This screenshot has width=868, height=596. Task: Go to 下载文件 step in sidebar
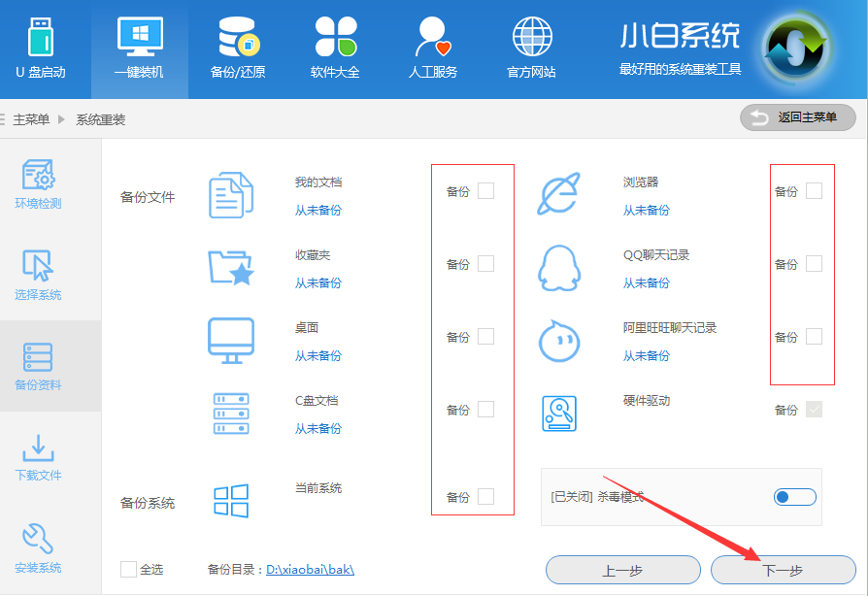click(x=39, y=458)
